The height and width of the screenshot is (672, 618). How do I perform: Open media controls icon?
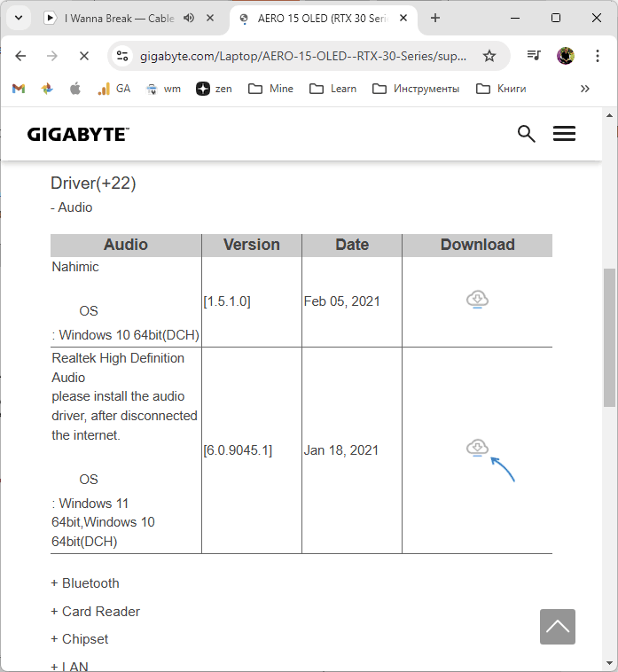(x=534, y=55)
